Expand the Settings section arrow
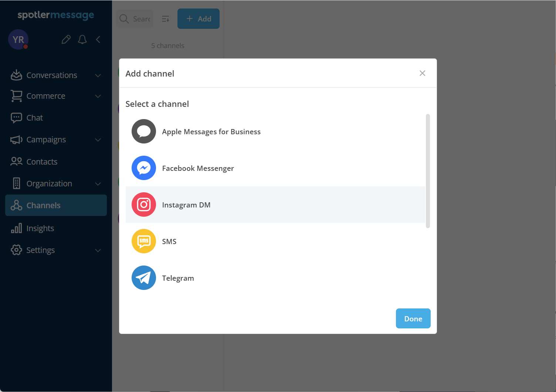The width and height of the screenshot is (556, 392). pos(98,250)
